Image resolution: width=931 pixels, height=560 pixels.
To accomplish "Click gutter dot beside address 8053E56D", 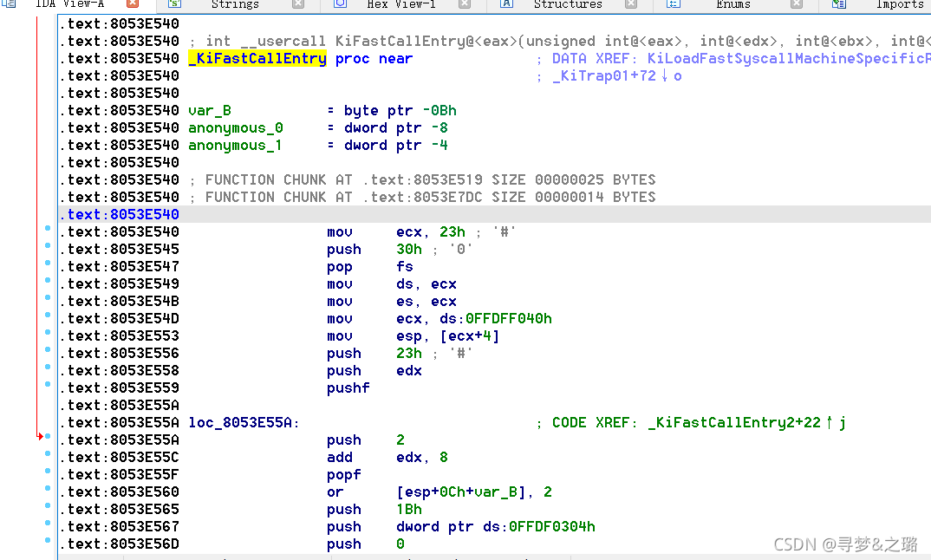I will click(48, 540).
